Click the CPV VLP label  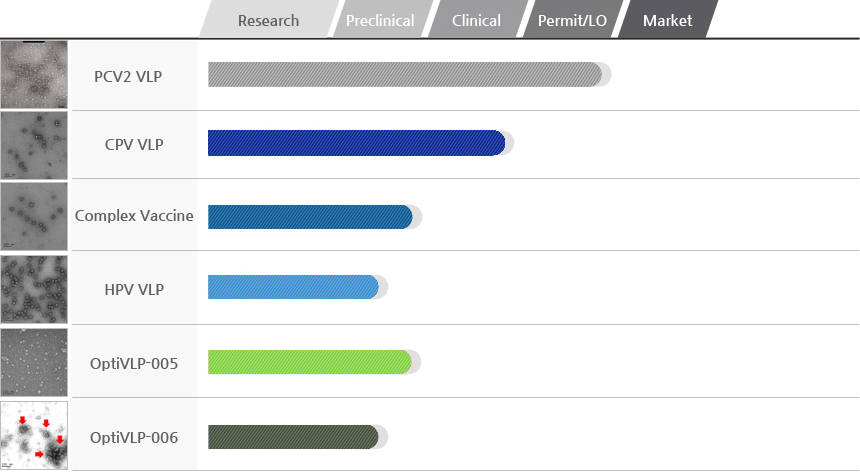[x=134, y=144]
